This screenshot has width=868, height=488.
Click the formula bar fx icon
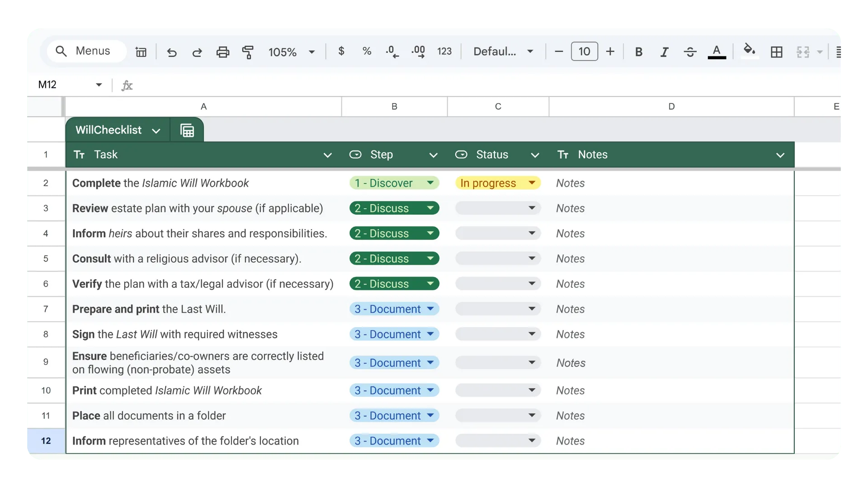[x=127, y=85]
